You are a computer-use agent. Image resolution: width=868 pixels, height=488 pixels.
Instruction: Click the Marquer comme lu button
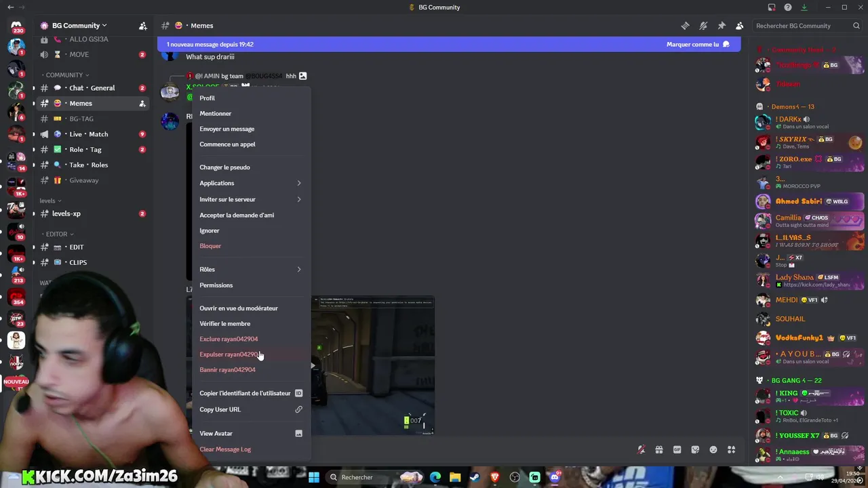tap(698, 45)
